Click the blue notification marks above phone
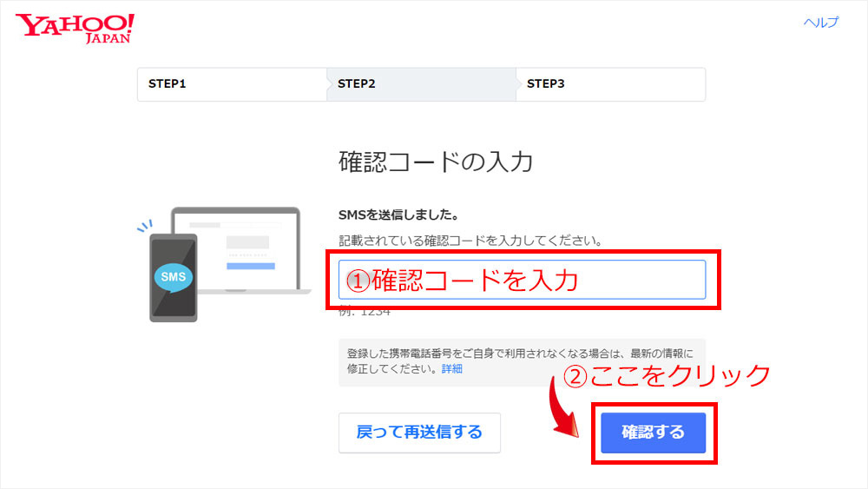This screenshot has width=868, height=489. [x=143, y=227]
